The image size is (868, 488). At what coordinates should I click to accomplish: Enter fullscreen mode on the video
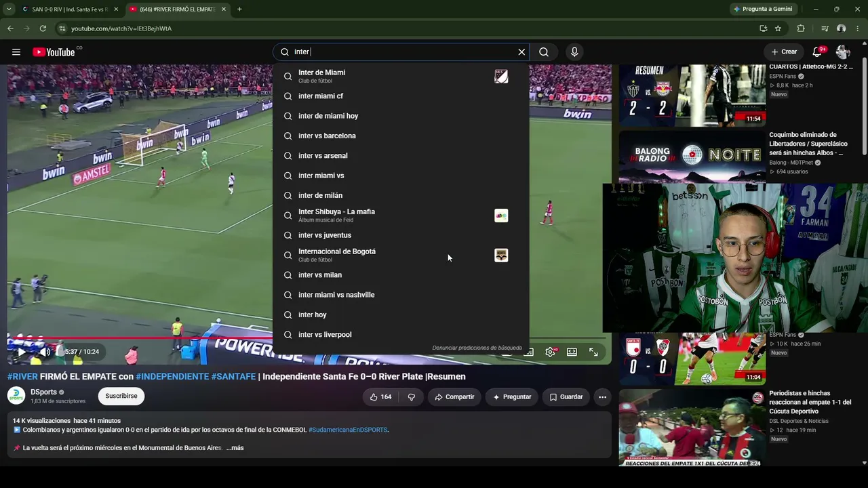(593, 352)
